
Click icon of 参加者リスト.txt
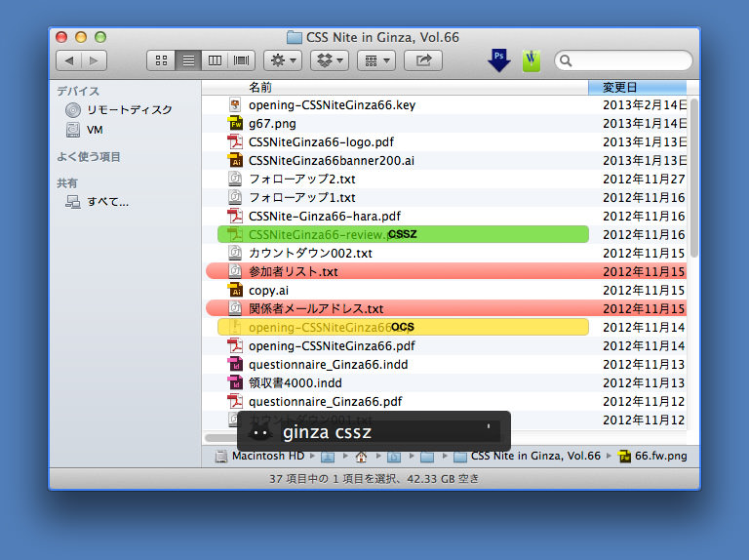(235, 271)
